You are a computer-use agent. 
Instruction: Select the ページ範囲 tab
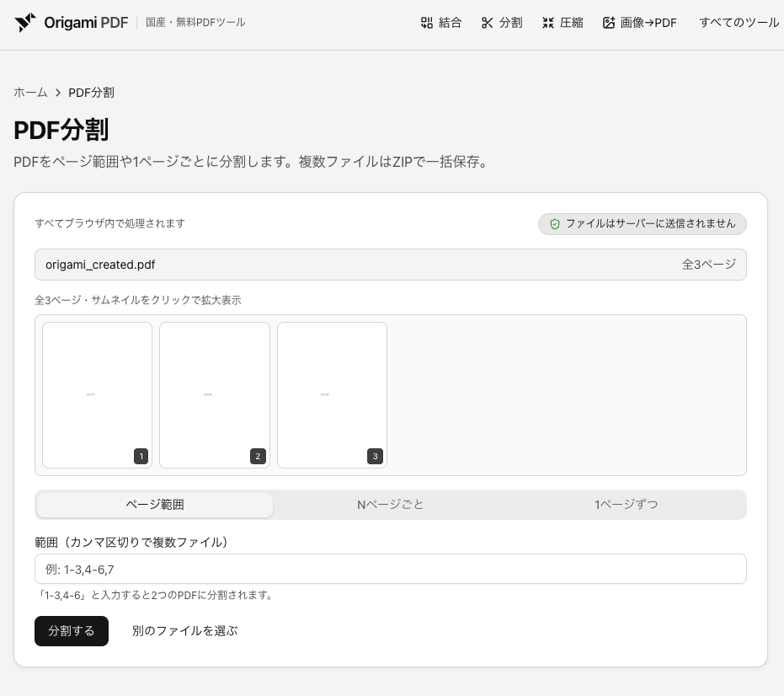click(155, 505)
